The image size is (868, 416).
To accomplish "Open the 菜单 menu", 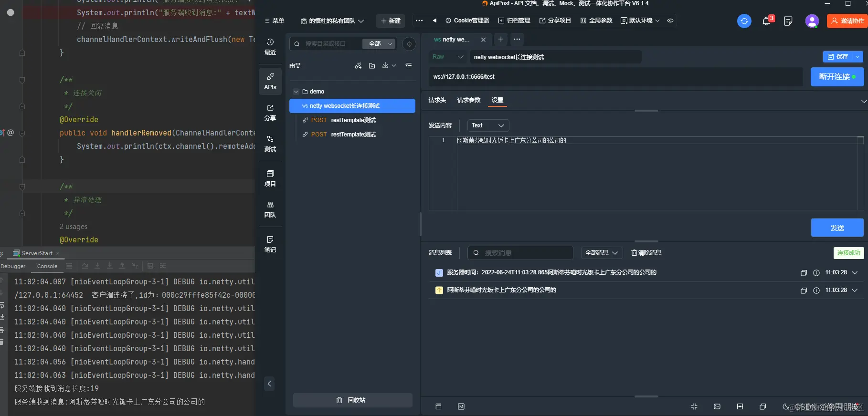I will (275, 21).
